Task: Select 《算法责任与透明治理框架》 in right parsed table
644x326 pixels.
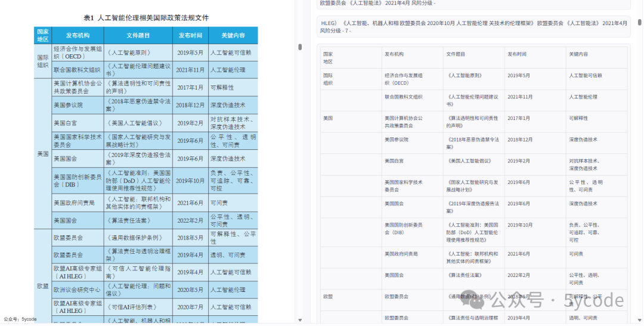Action: [472, 319]
